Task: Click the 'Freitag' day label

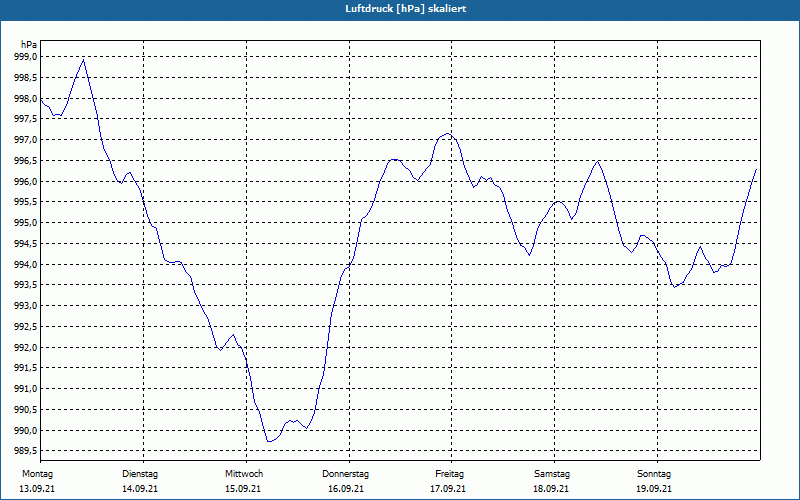Action: coord(449,474)
